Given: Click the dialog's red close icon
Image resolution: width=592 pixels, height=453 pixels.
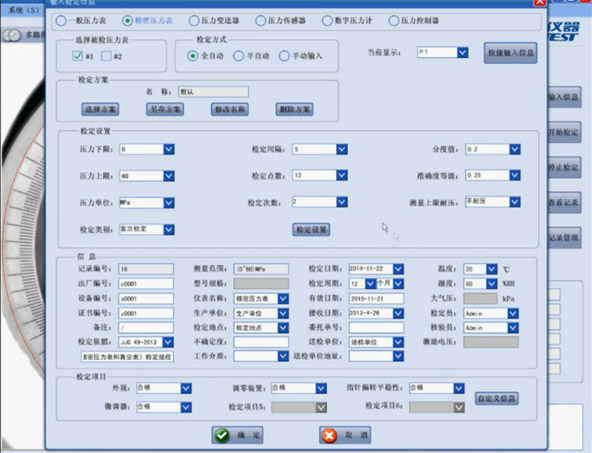Looking at the screenshot, I should (540, 3).
